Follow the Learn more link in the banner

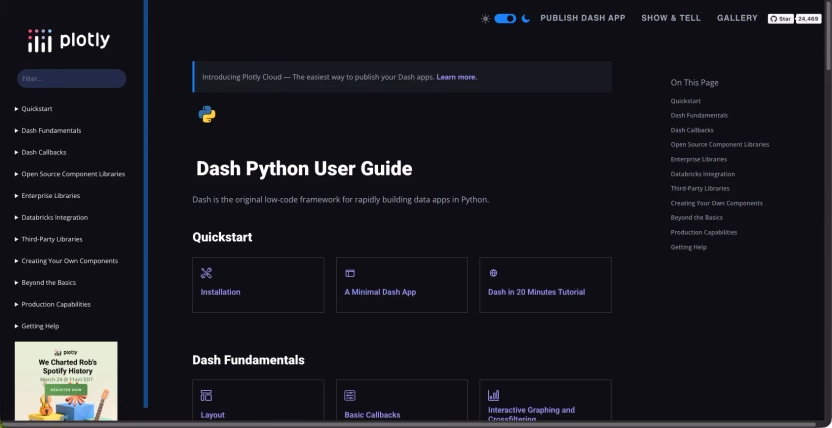click(457, 77)
